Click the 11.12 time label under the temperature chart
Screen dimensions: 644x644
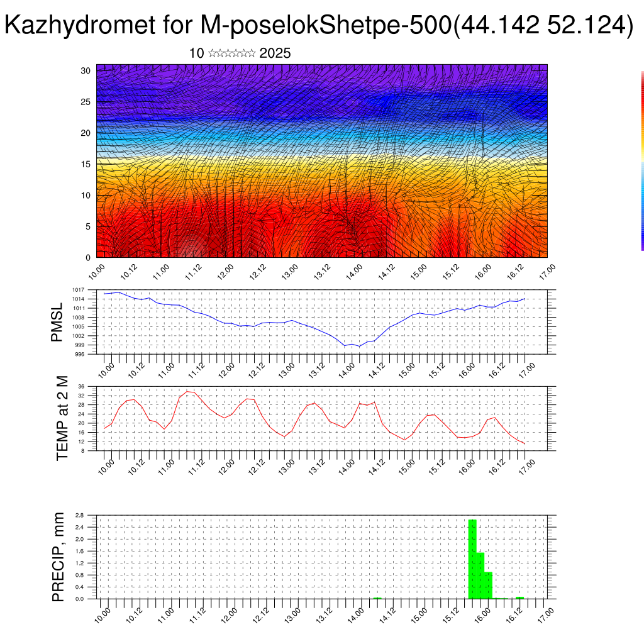pos(196,467)
